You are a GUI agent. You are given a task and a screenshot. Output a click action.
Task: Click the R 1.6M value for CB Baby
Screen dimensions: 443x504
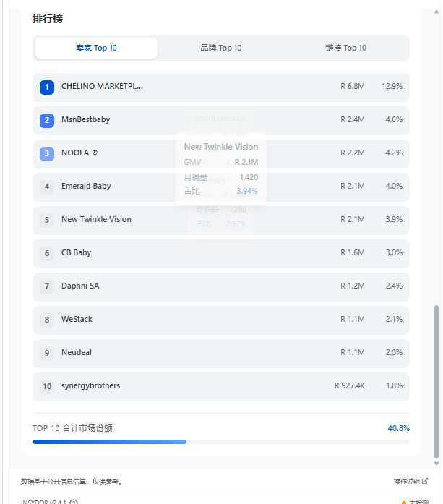click(x=353, y=252)
